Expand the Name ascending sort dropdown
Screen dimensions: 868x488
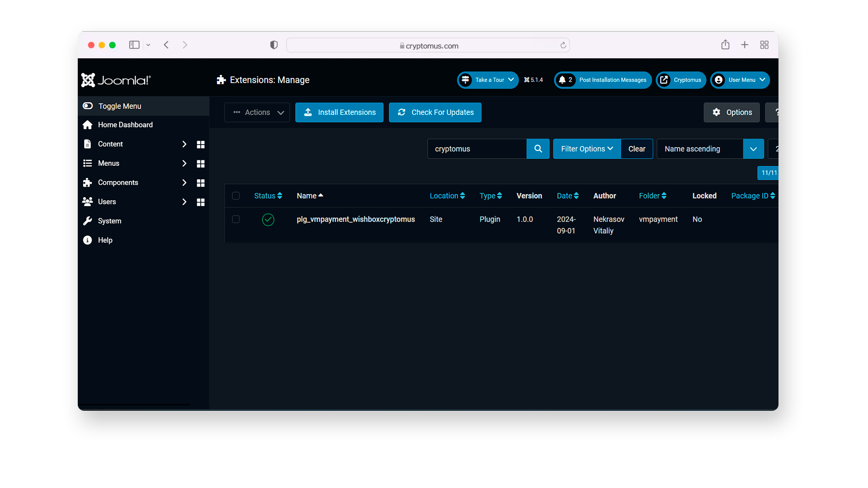[753, 148]
